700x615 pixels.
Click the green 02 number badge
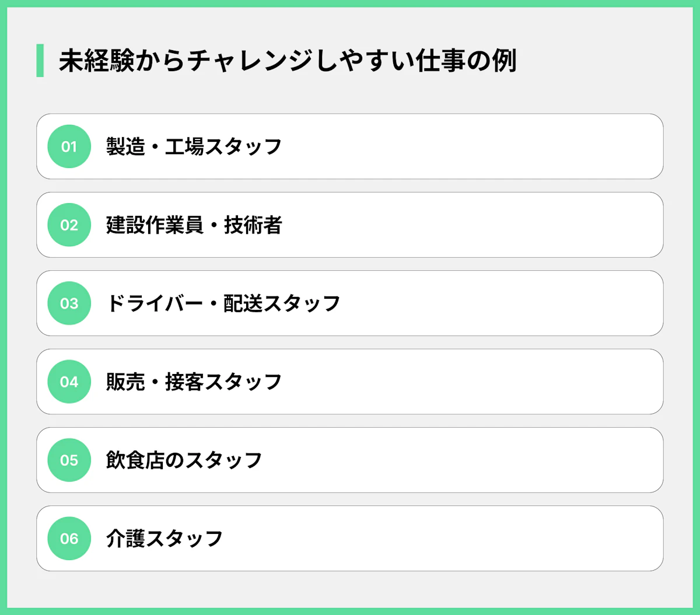69,225
